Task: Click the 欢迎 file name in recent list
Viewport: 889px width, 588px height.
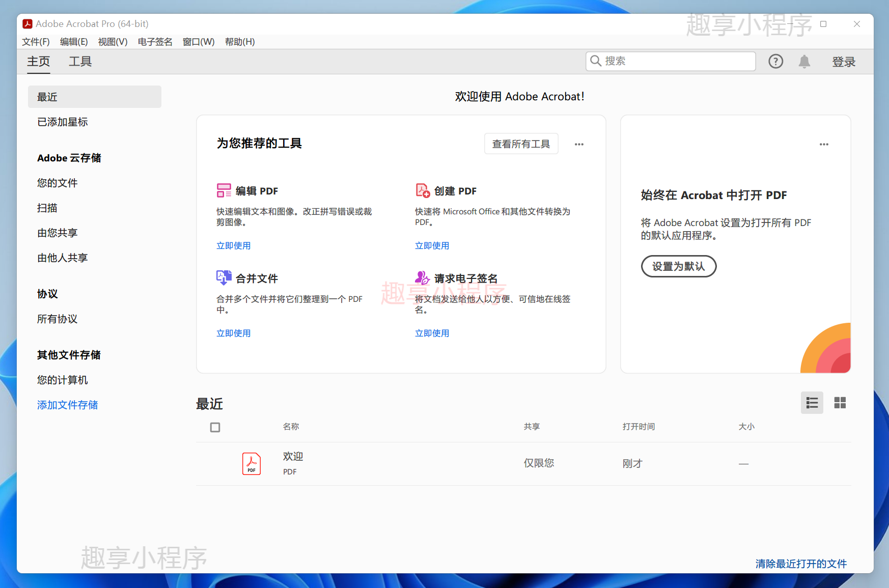Action: [293, 457]
